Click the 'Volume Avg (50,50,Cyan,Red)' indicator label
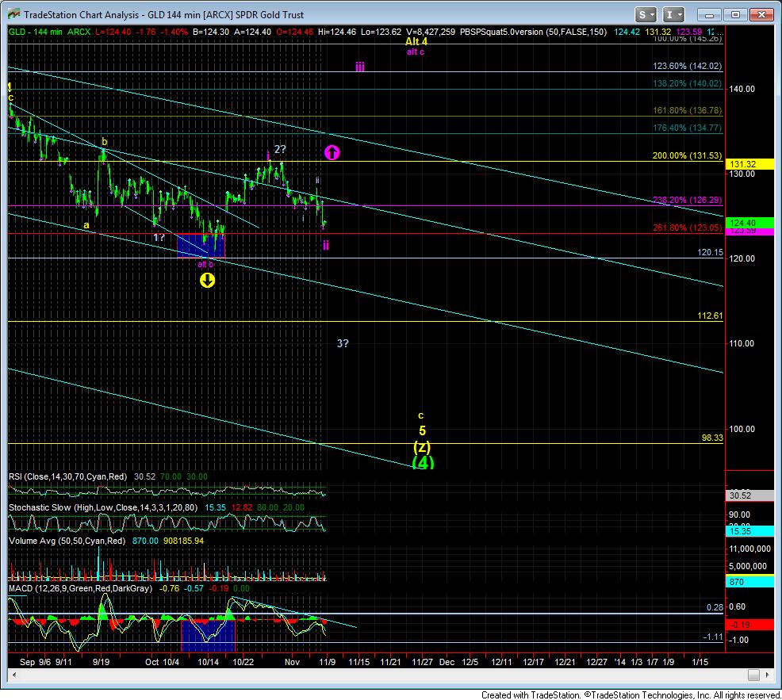Viewport: 782px width, 700px height. pyautogui.click(x=67, y=541)
